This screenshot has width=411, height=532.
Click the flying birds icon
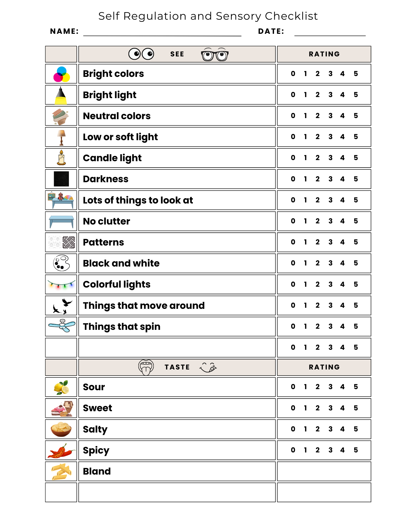pyautogui.click(x=62, y=306)
